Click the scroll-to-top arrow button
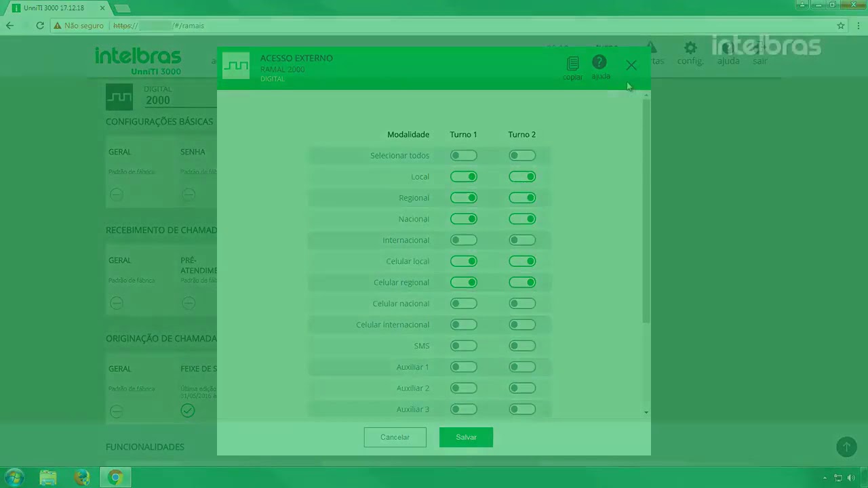 click(846, 447)
